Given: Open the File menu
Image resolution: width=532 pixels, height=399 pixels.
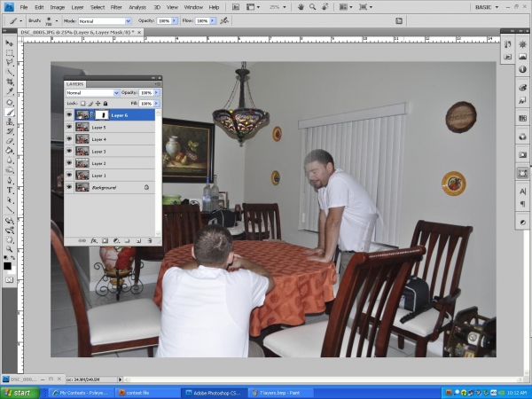Looking at the screenshot, I should pos(24,7).
